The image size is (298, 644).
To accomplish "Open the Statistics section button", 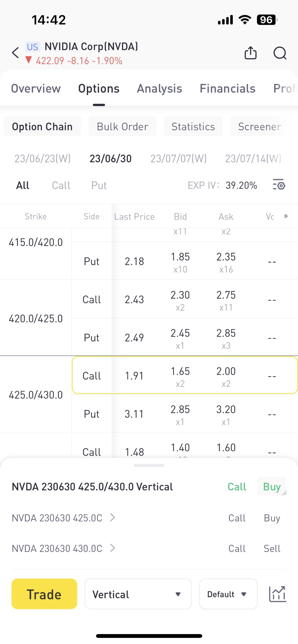I will point(193,126).
